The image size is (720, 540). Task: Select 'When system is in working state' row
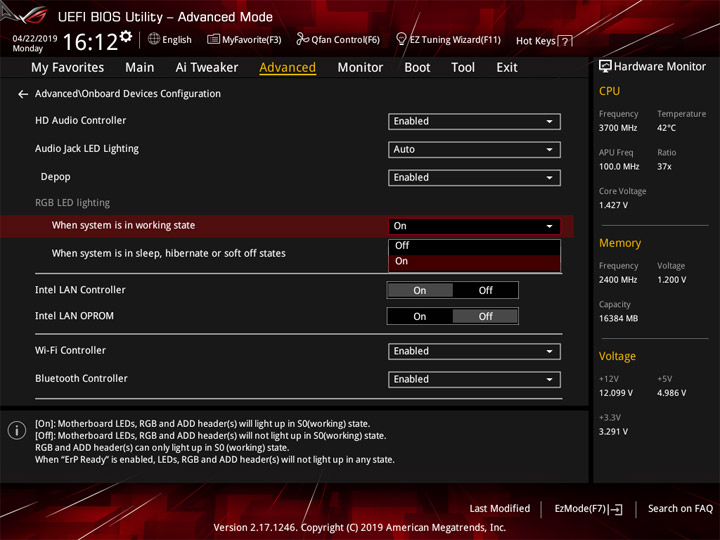[x=287, y=226]
